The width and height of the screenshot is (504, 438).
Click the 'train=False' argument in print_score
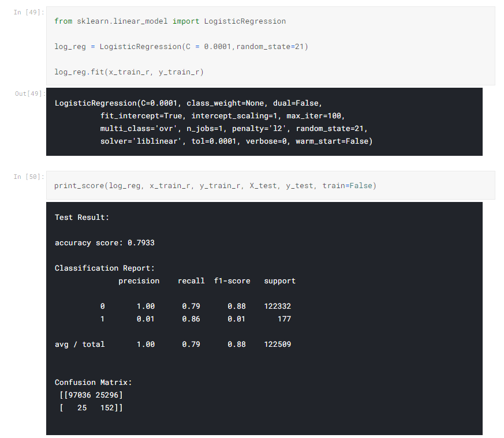pos(347,186)
